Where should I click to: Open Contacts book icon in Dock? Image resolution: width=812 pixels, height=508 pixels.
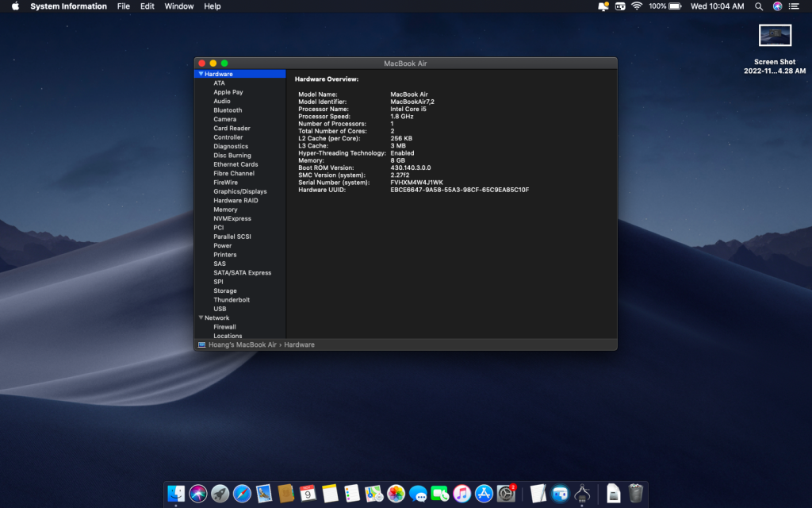(285, 493)
